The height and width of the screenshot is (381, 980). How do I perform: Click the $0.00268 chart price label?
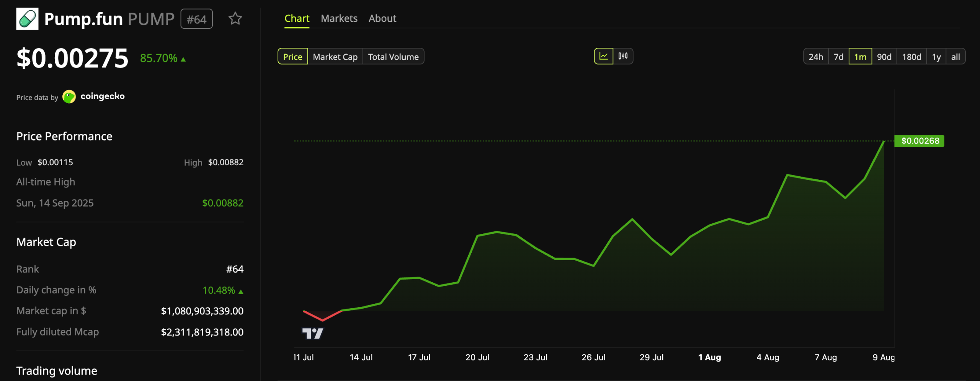coord(920,141)
